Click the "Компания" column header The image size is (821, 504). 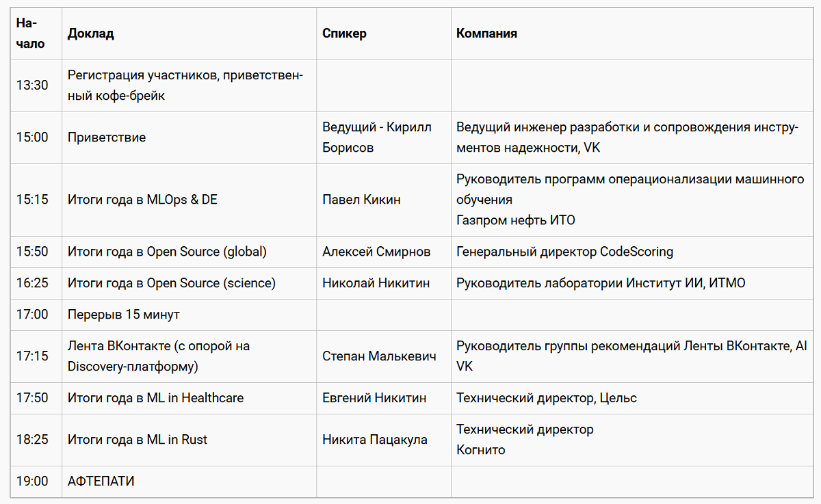coord(486,34)
